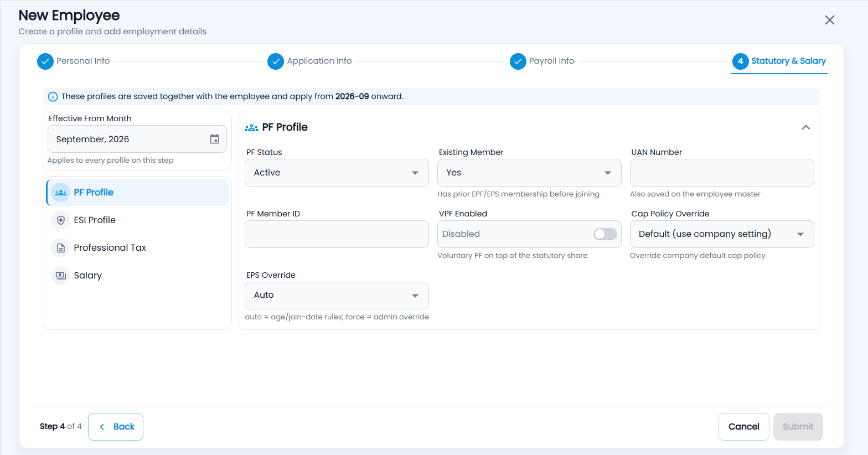Screen dimensions: 868x455
Task: Go to the Application Info step
Action: tap(309, 61)
